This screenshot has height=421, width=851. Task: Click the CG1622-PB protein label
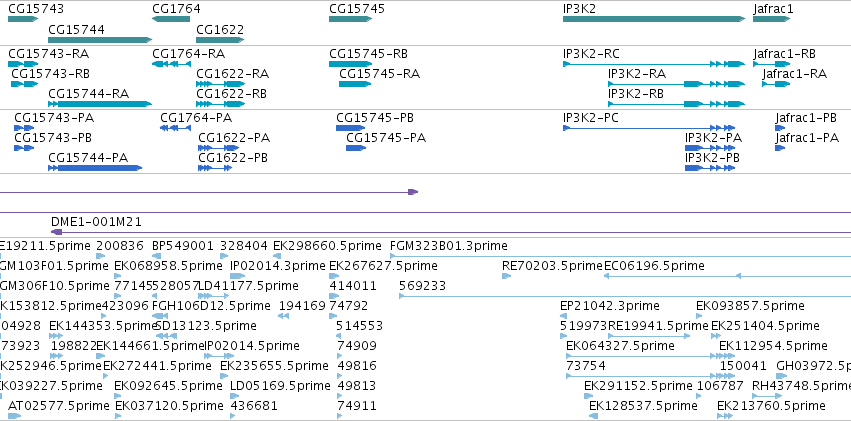pos(233,158)
